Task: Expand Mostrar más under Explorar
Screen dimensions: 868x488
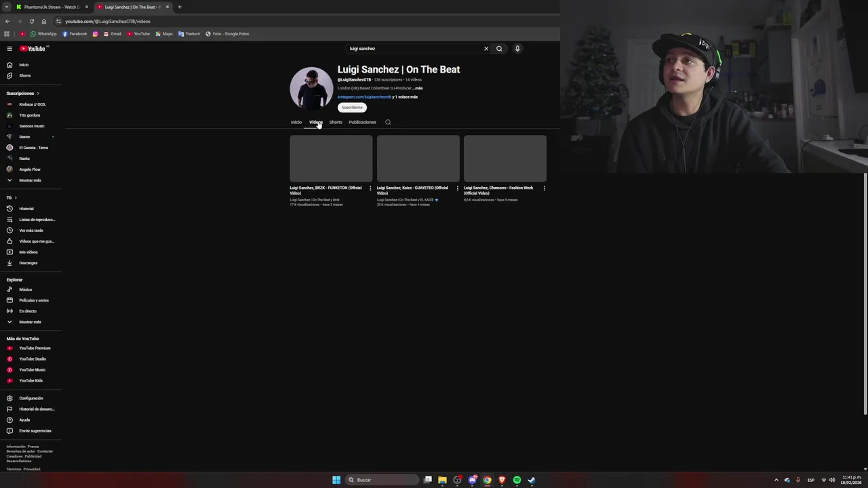Action: [31, 322]
